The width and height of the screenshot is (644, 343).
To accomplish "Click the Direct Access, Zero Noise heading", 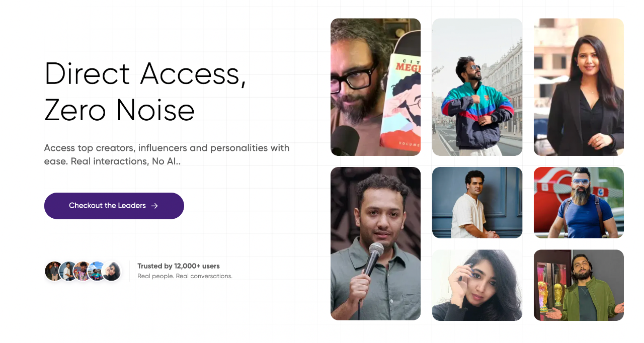I will click(x=145, y=92).
